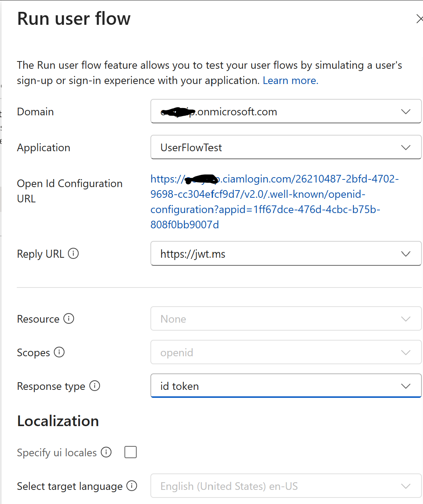Select the id token response type field
The width and height of the screenshot is (423, 504).
267,386
